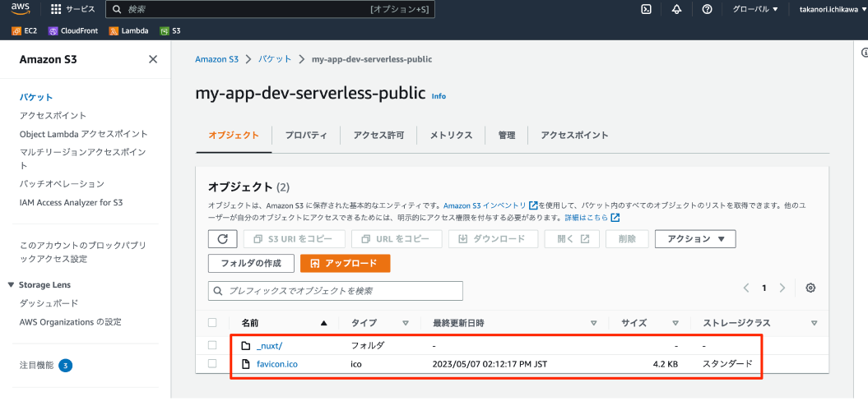Refresh the objects list

(222, 238)
